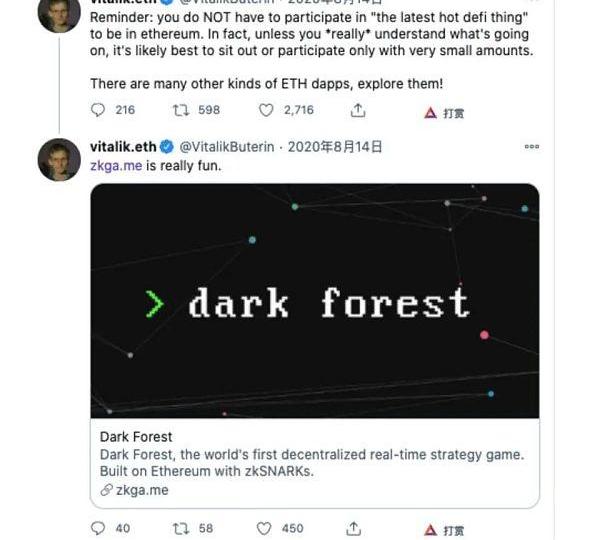Like the tweet with 450 likes
The width and height of the screenshot is (600, 540).
pos(267,528)
